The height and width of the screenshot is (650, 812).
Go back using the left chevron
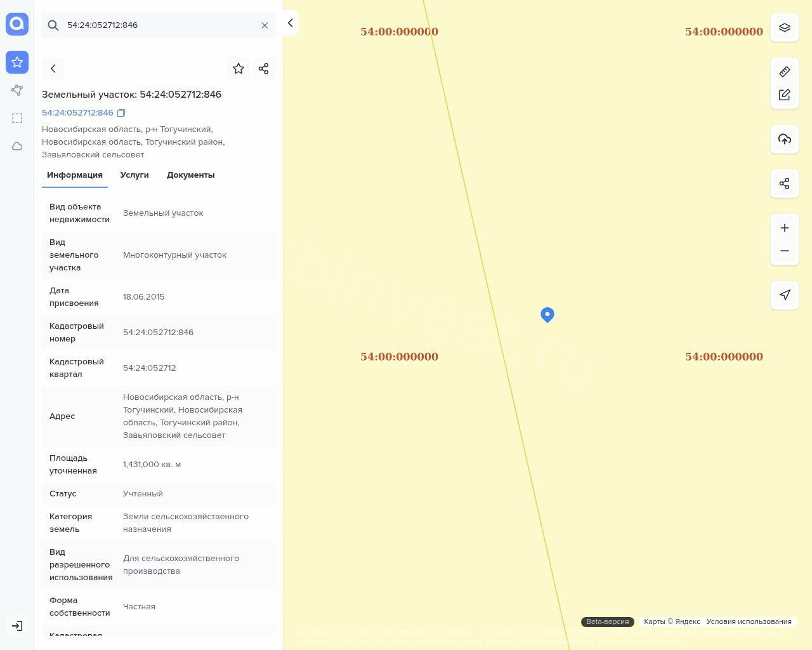[x=53, y=69]
